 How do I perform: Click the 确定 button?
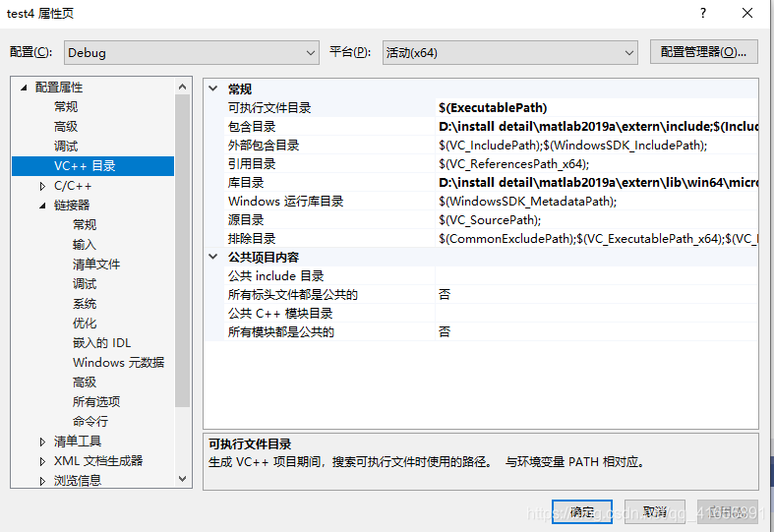582,511
